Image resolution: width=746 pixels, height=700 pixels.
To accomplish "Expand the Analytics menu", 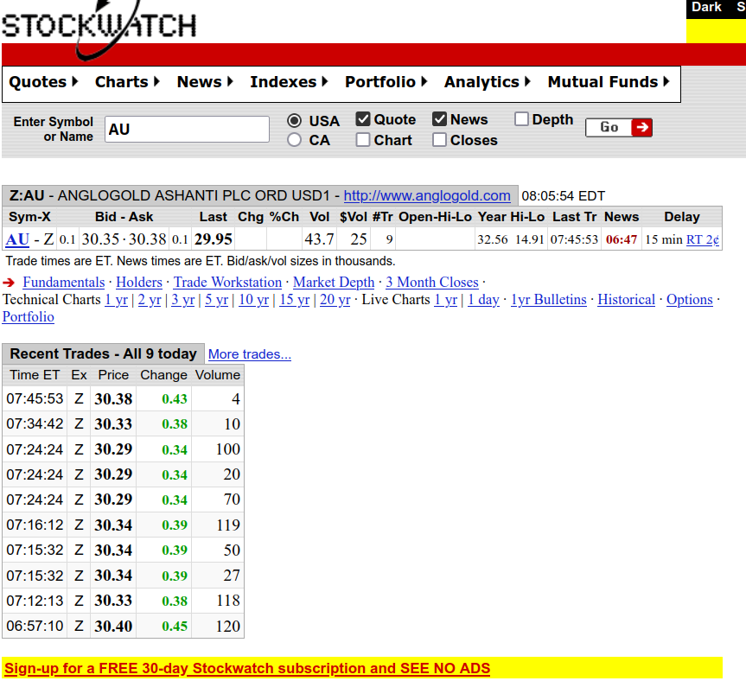I will click(488, 82).
